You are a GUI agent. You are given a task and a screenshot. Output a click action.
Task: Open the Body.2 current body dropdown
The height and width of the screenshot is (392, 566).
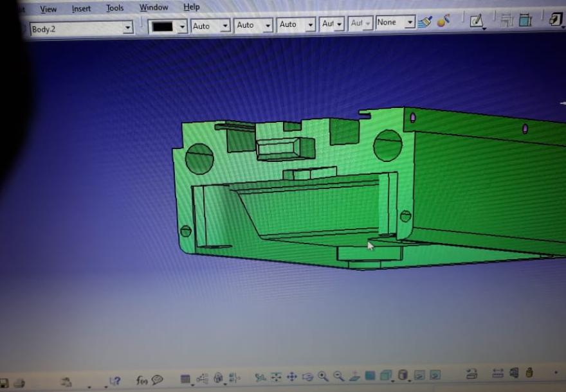82,28
